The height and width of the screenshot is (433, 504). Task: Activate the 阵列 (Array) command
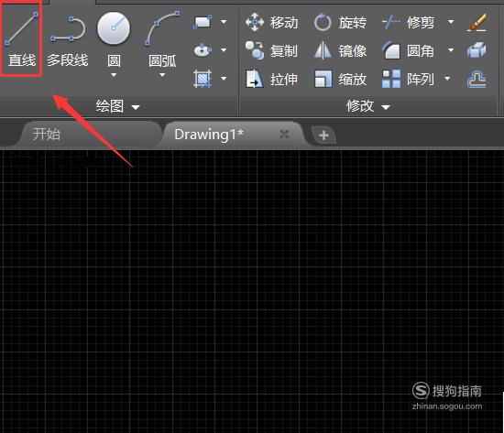[x=408, y=79]
